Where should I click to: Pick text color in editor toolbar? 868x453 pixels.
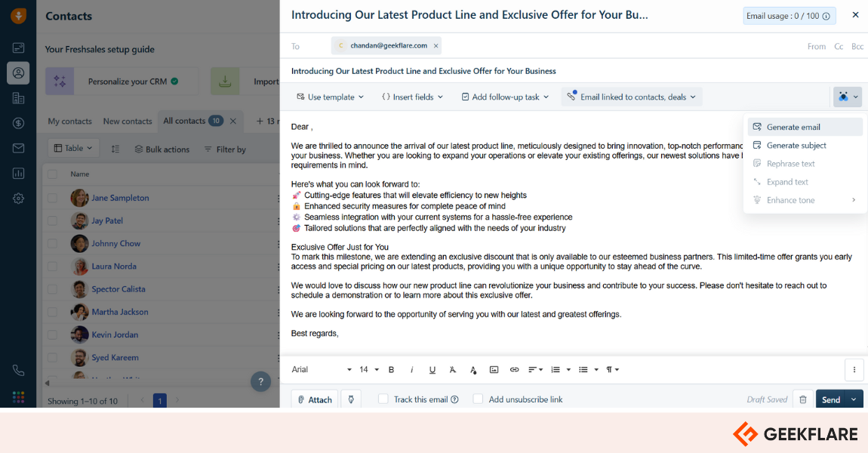(473, 369)
